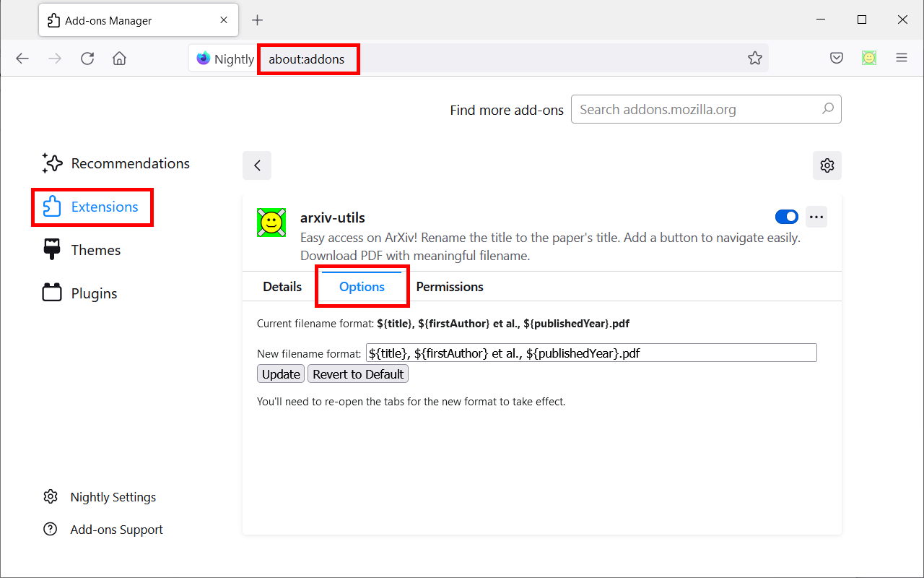Open the application hamburger menu
The height and width of the screenshot is (578, 924).
(902, 59)
